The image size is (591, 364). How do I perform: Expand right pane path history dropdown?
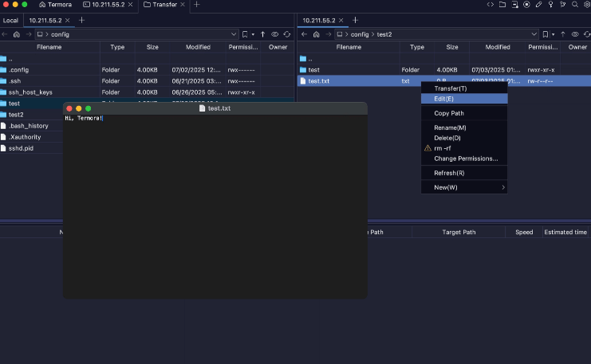point(534,34)
